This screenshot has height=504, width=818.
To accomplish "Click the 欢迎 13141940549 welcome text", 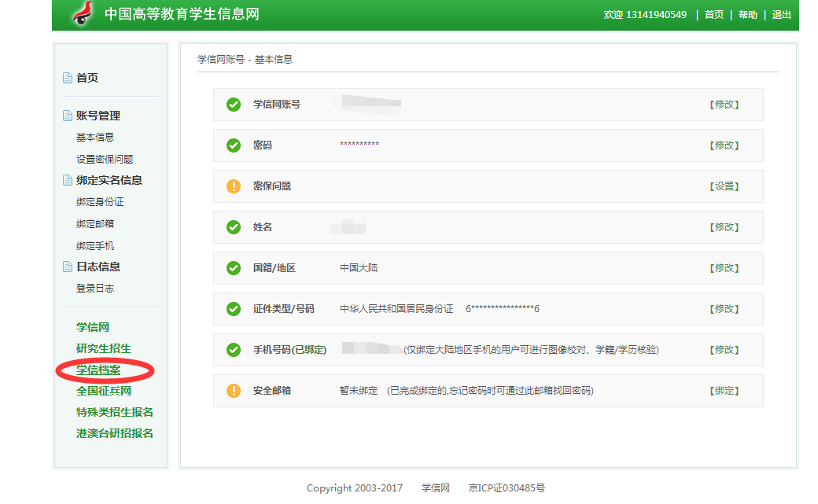I will 645,15.
